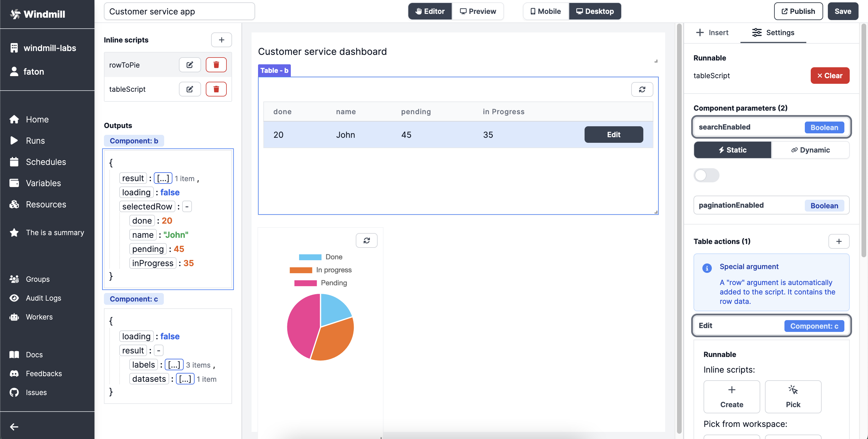Collapse the sidebar with back arrow
The width and height of the screenshot is (868, 439).
14,427
